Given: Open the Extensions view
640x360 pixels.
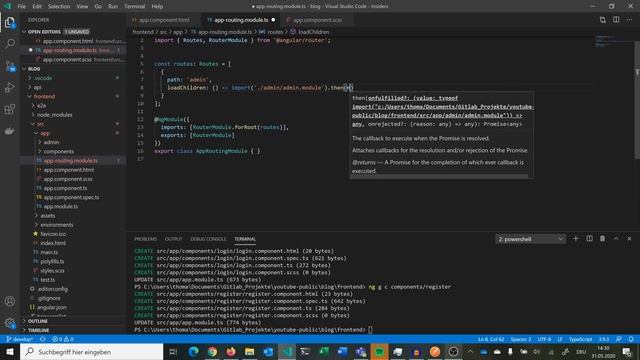Looking at the screenshot, I should (10, 109).
